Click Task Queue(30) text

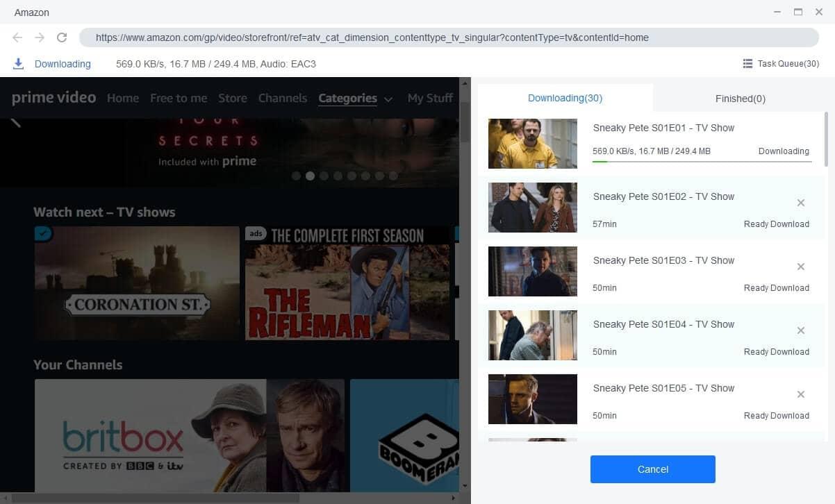tap(788, 64)
